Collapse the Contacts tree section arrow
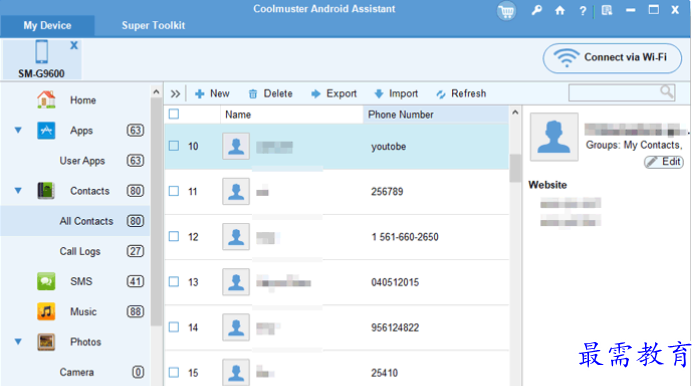700x386 pixels. coord(18,191)
